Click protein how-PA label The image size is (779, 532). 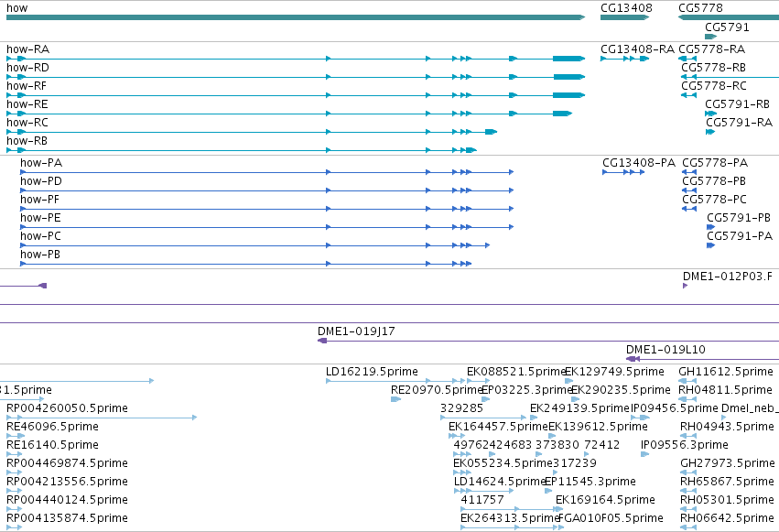coord(41,163)
